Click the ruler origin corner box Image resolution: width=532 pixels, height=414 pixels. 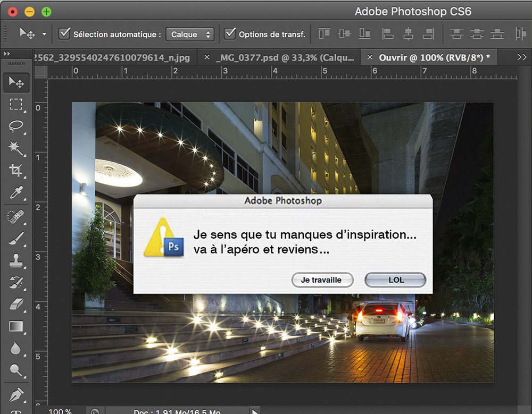coord(41,72)
